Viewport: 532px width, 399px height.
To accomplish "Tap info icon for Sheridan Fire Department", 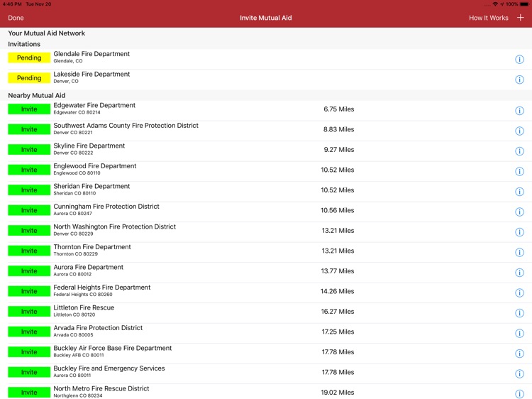I will [519, 192].
